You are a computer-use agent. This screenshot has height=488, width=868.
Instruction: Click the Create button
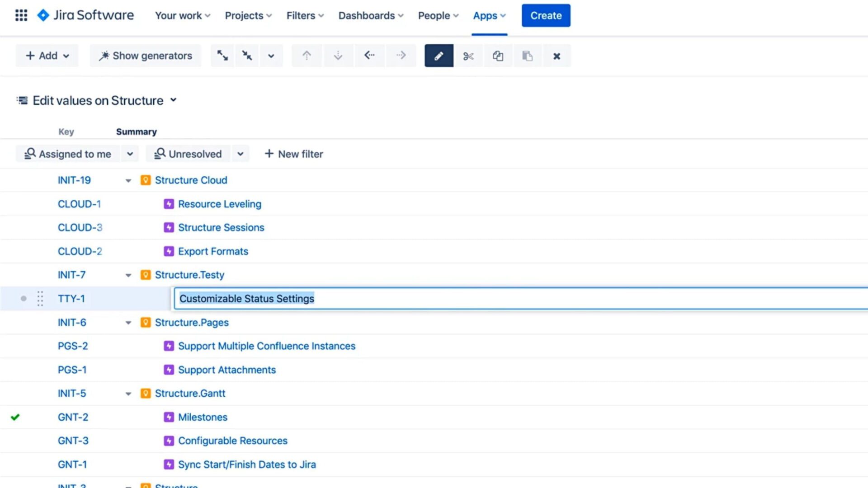pyautogui.click(x=546, y=15)
